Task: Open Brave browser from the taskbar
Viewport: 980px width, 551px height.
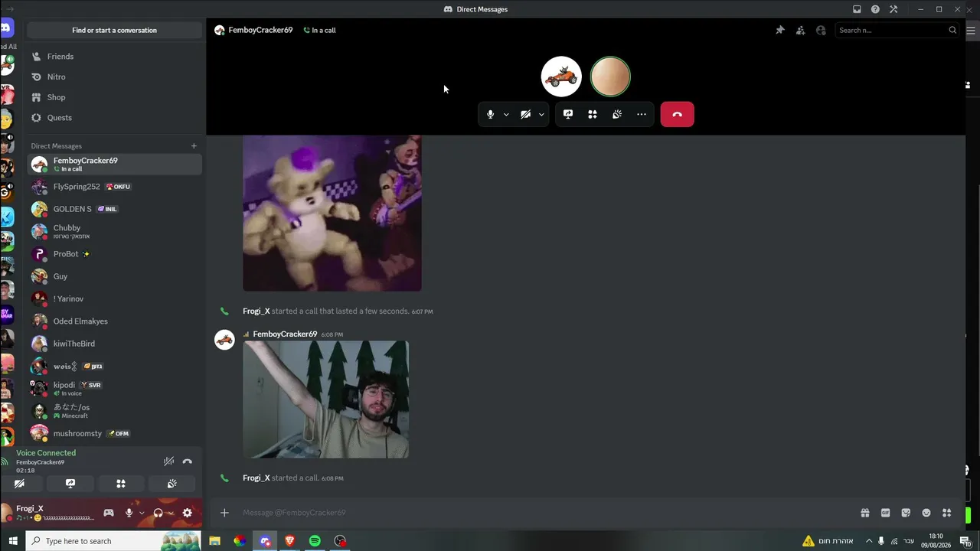Action: click(289, 541)
